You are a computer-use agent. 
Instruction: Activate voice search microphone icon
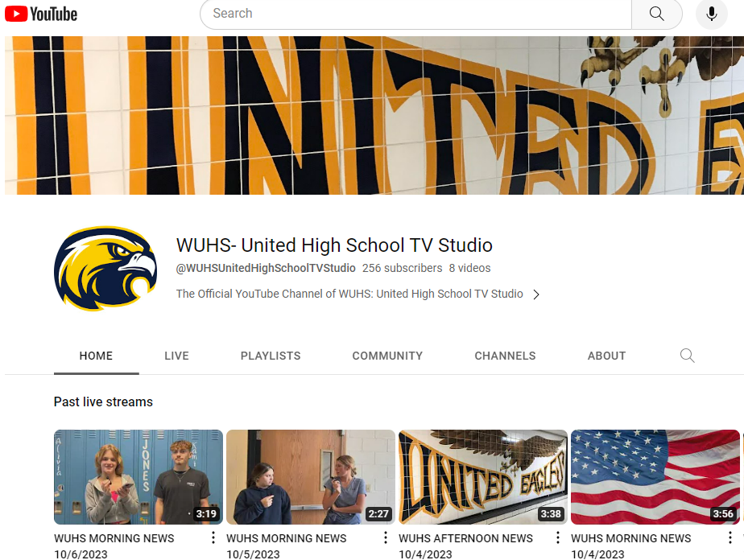click(711, 14)
